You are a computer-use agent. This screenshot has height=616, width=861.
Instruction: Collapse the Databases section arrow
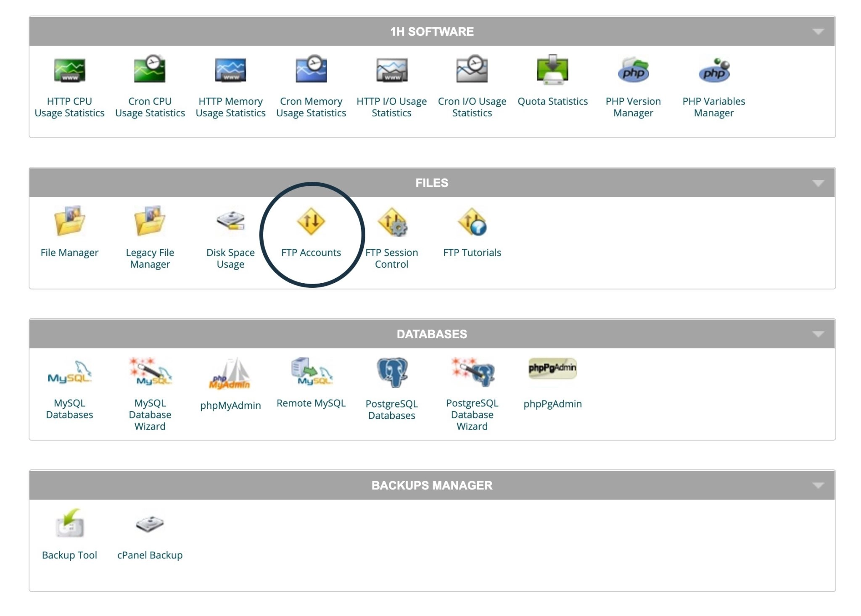818,334
